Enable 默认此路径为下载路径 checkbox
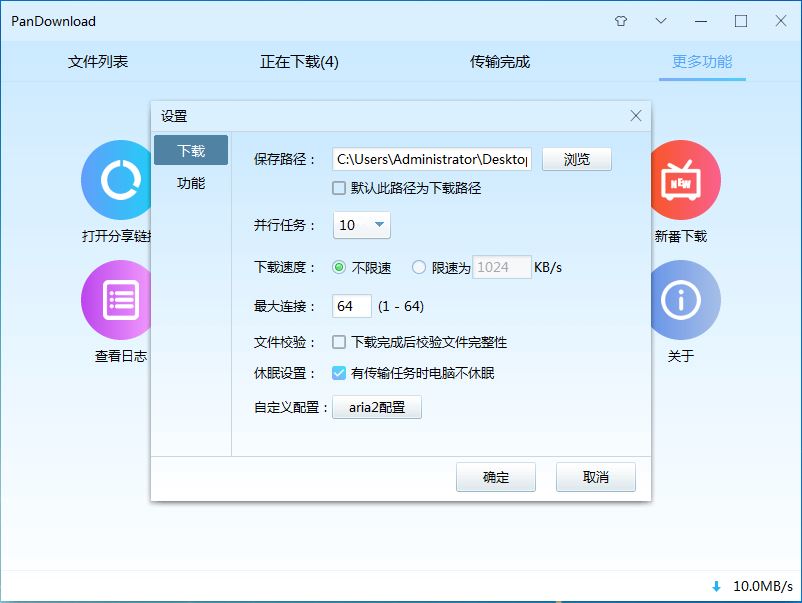 click(339, 188)
